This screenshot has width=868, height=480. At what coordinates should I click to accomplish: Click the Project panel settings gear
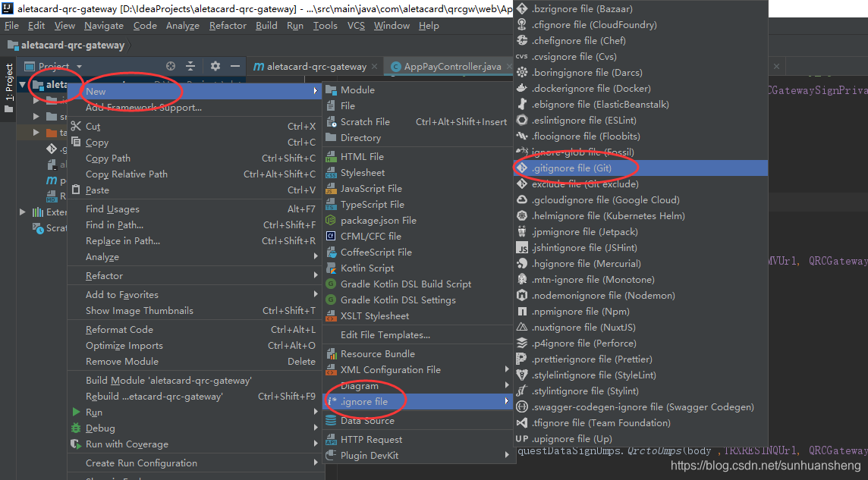[215, 67]
